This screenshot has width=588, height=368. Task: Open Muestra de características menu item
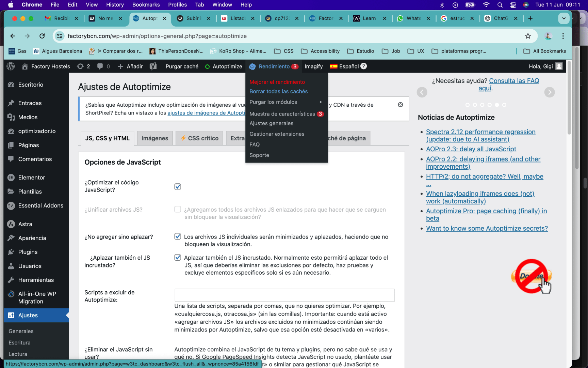[287, 114]
